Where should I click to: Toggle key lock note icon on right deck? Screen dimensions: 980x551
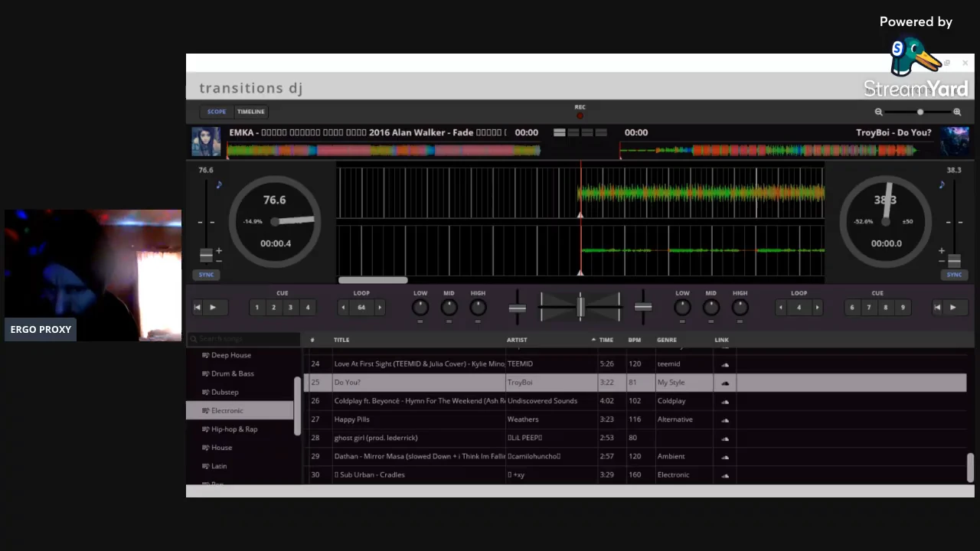(x=942, y=184)
